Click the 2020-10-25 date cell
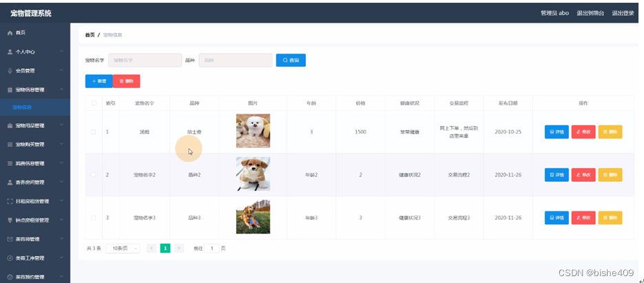The height and width of the screenshot is (283, 644). [x=508, y=132]
